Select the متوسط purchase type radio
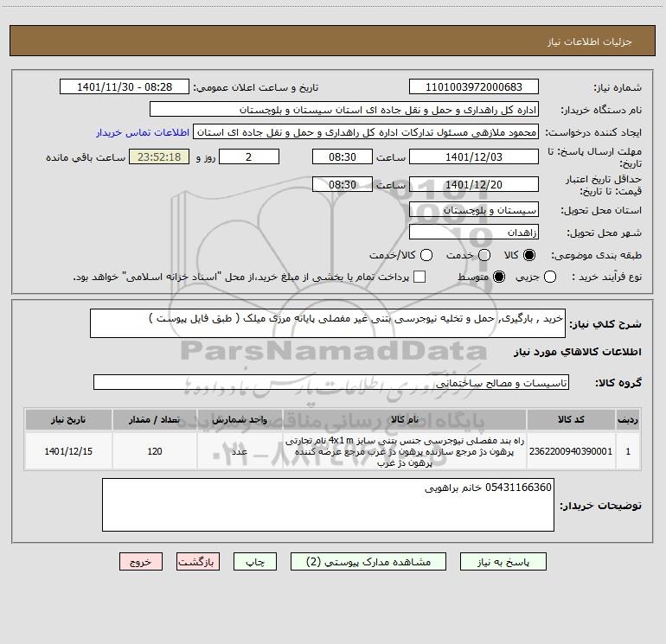The image size is (666, 644). tap(499, 277)
